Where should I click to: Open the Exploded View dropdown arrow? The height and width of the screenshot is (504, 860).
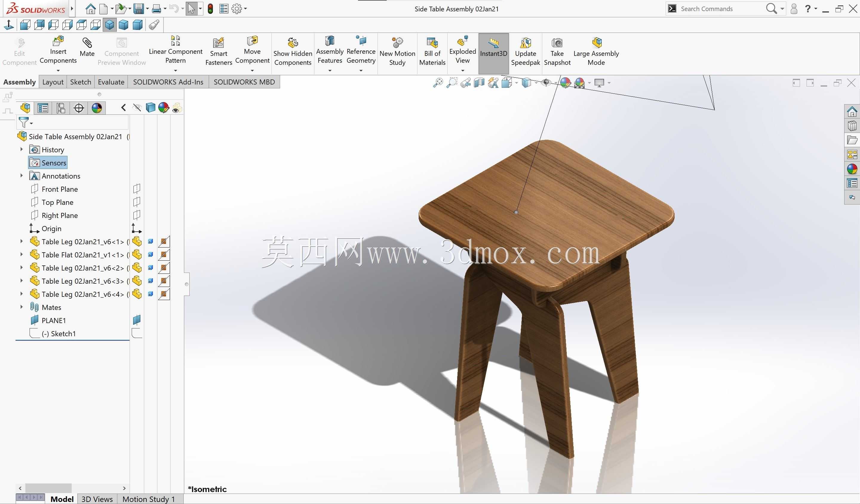[463, 71]
